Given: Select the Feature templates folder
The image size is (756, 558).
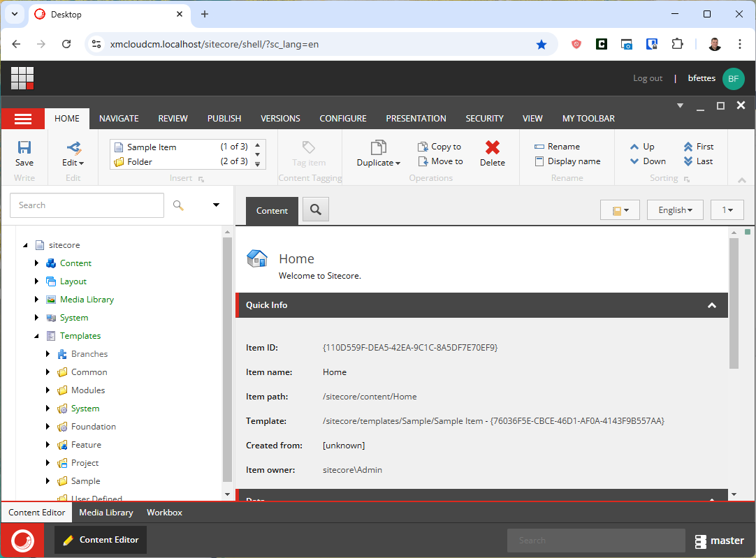Looking at the screenshot, I should 87,445.
